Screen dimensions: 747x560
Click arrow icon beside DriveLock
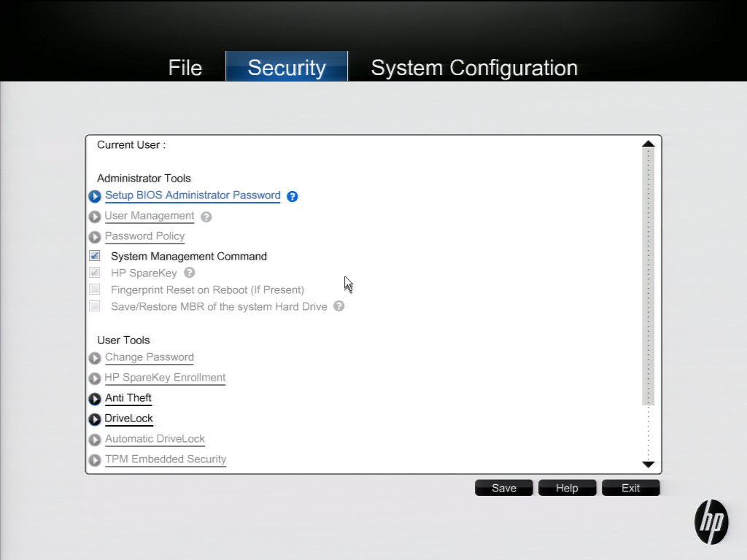[x=94, y=419]
